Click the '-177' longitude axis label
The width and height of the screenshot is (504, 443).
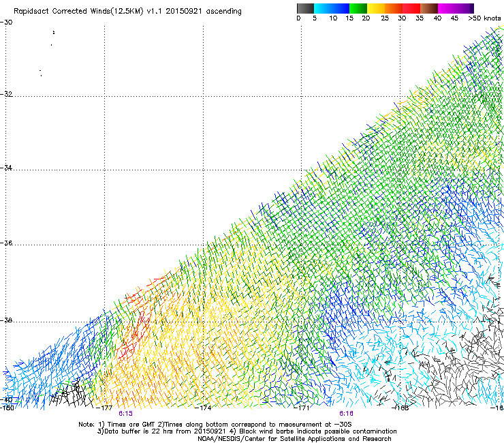tap(104, 408)
